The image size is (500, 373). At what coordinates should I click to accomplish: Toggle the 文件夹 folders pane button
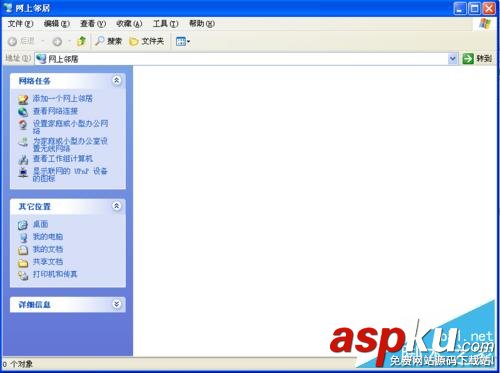pyautogui.click(x=147, y=41)
